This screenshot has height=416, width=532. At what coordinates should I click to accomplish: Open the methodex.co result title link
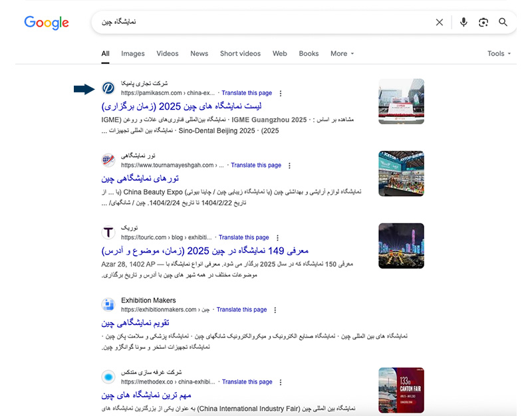[x=146, y=395]
